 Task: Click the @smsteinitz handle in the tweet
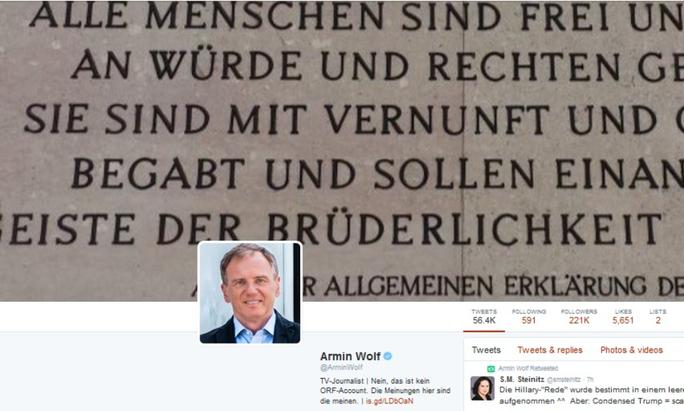tap(564, 380)
